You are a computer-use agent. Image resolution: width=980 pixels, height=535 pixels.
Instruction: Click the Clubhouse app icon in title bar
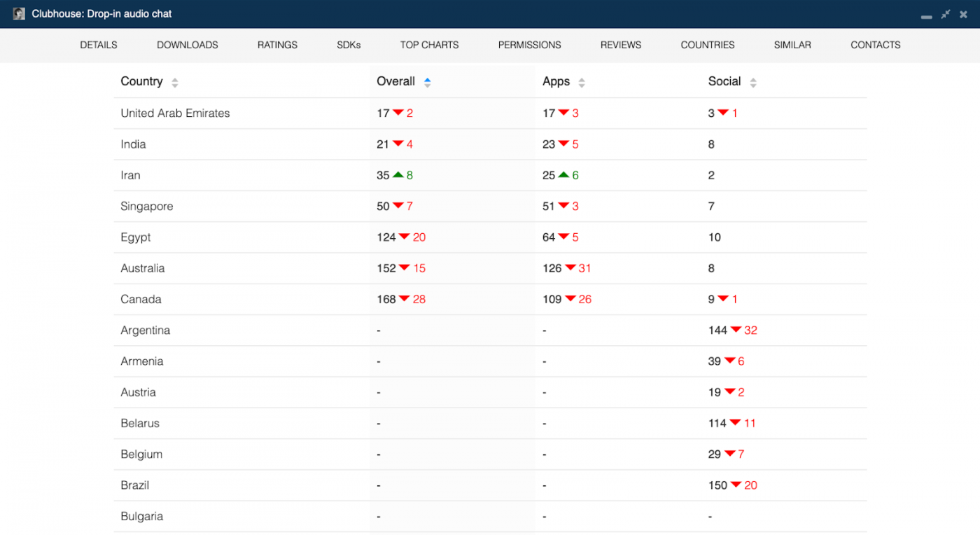19,14
